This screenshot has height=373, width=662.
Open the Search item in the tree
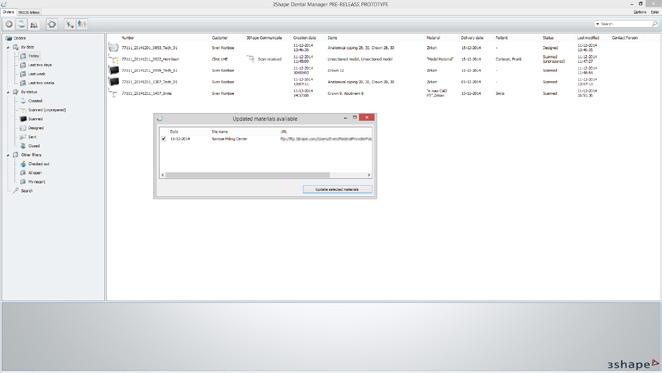tap(27, 191)
